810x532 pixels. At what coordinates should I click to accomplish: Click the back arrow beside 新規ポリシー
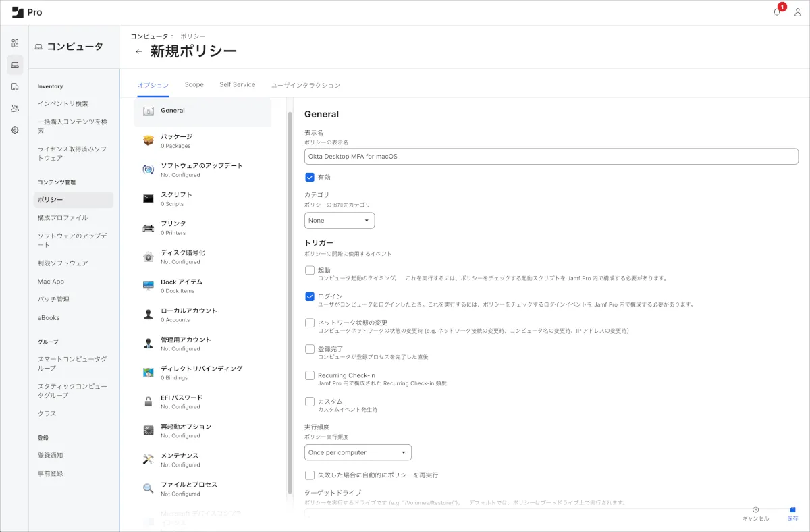point(139,51)
